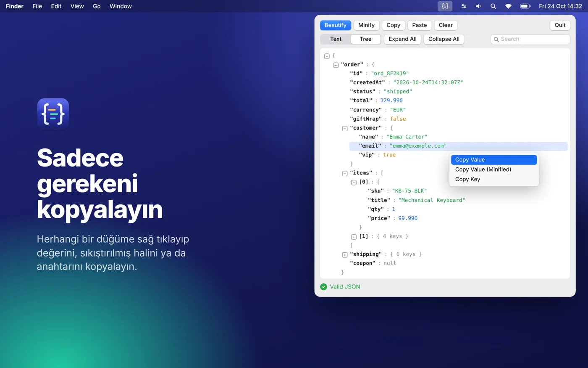The image size is (588, 368).
Task: Click the large JSON app logo
Action: coord(53,114)
